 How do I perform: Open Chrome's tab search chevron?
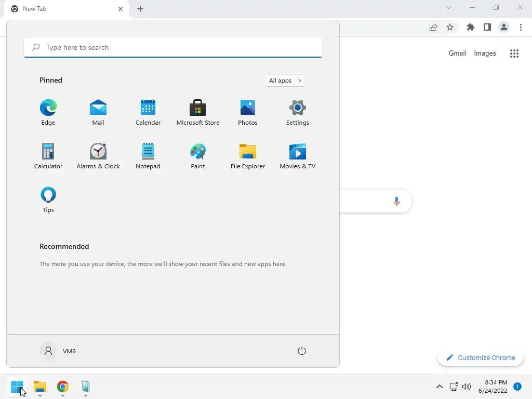(448, 7)
